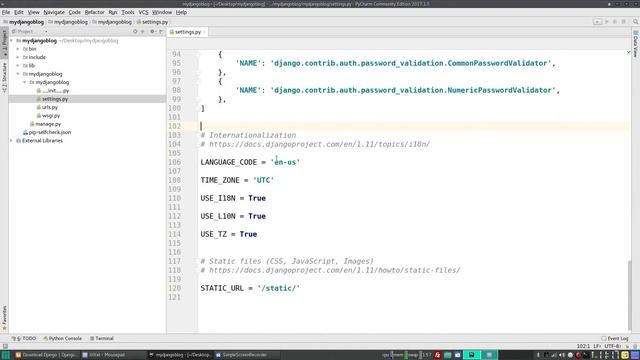Image resolution: width=640 pixels, height=360 pixels.
Task: Toggle the Project side tool window tab
Action: [x=4, y=43]
